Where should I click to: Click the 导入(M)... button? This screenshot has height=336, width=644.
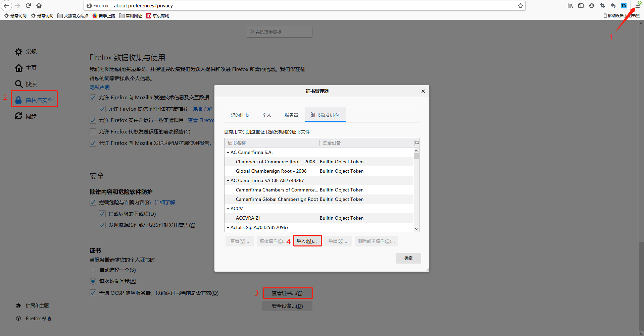(x=307, y=241)
